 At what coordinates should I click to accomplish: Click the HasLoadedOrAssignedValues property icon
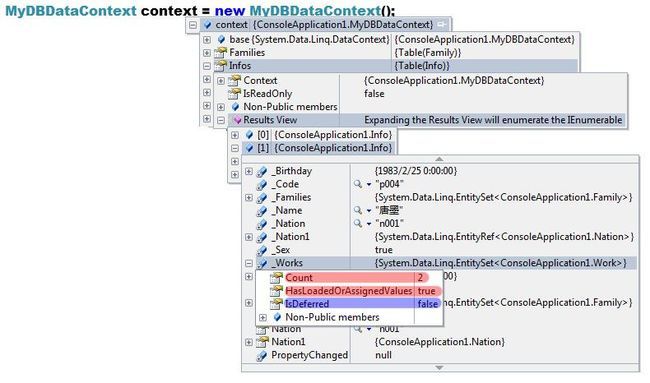point(276,291)
